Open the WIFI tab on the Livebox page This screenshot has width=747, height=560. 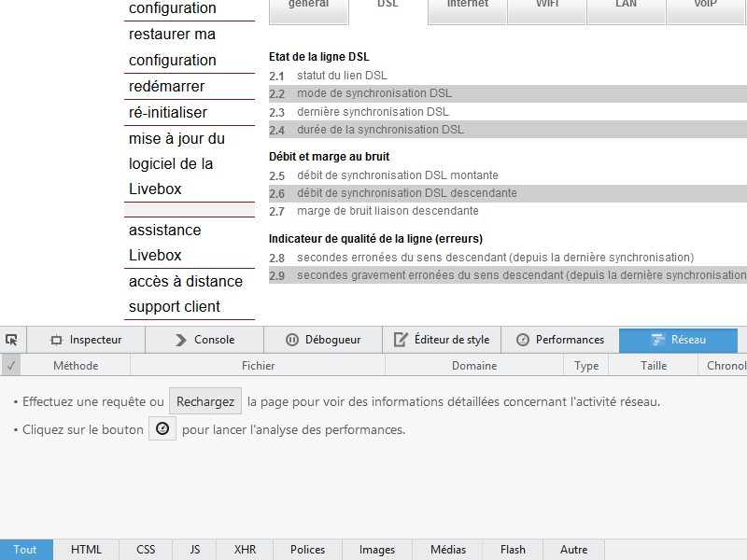(x=547, y=6)
